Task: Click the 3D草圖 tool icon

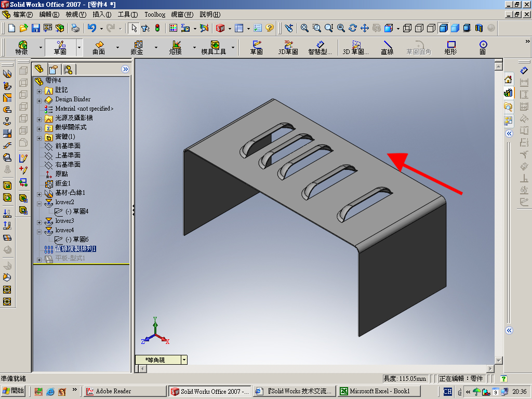Action: pos(288,47)
